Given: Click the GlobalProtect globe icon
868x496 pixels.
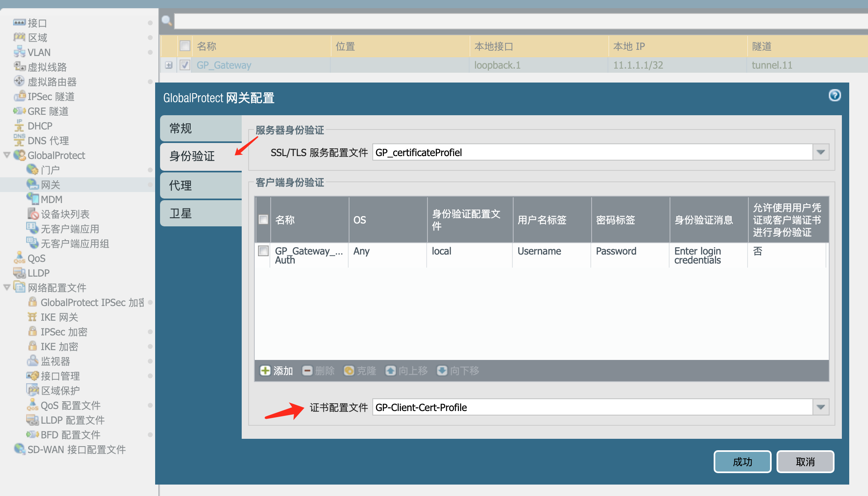Looking at the screenshot, I should coord(19,155).
